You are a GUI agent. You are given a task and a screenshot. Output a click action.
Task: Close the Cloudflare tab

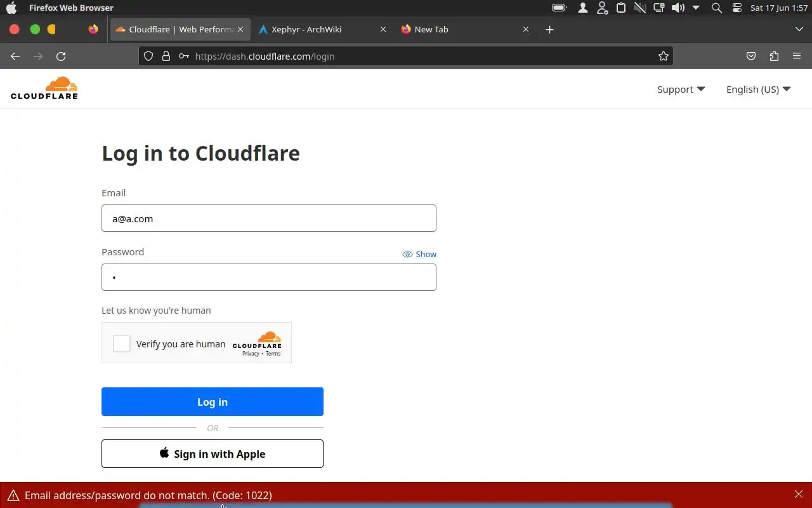(x=240, y=29)
